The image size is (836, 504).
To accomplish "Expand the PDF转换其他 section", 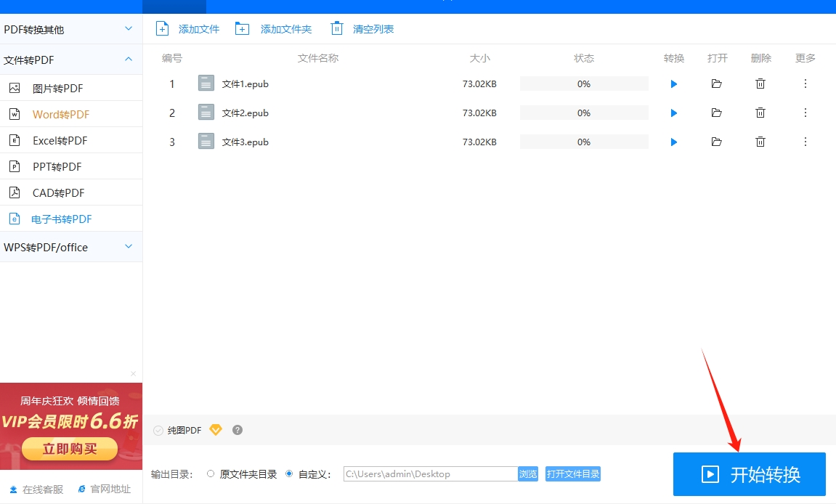I will pos(71,29).
